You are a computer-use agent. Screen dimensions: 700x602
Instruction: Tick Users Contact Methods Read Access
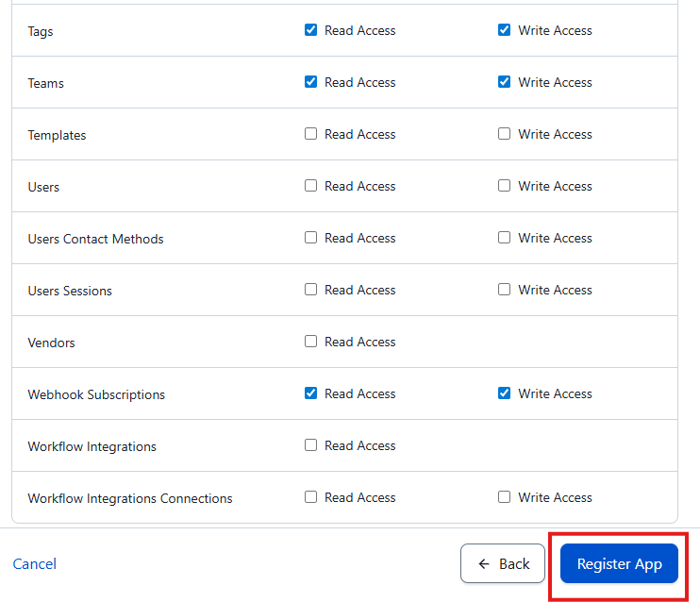click(311, 238)
